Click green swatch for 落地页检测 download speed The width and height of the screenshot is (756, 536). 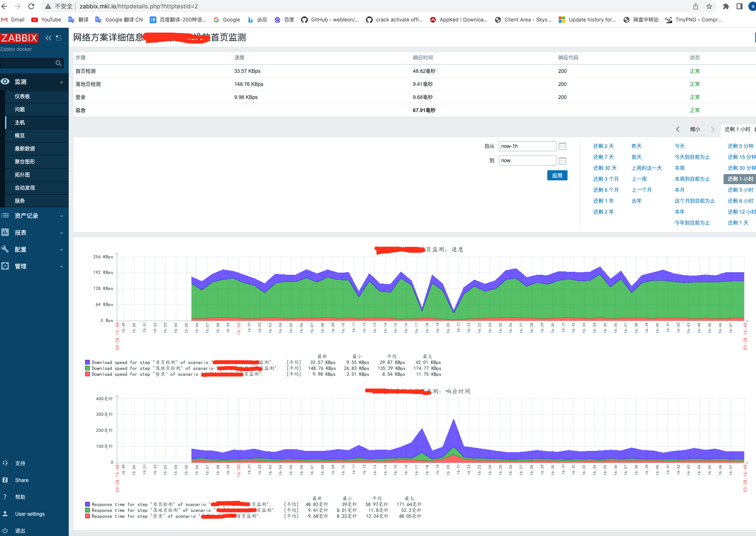88,368
